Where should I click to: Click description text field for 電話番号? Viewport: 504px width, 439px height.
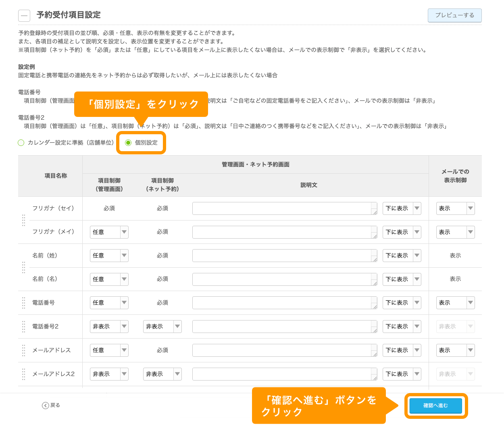285,303
